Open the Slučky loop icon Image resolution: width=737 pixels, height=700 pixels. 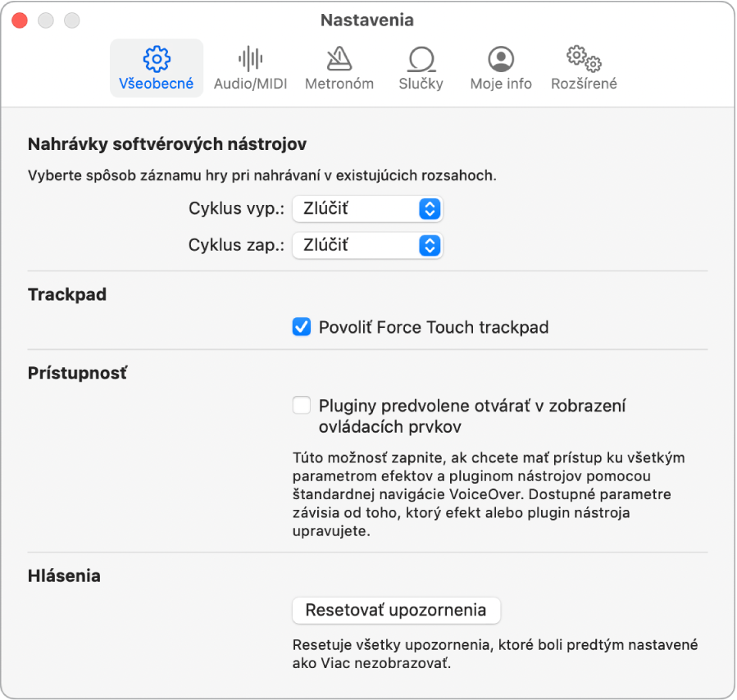(x=421, y=59)
